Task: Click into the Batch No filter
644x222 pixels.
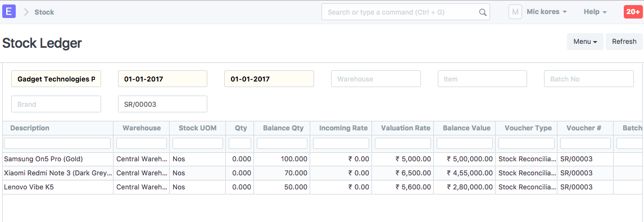Action: click(x=588, y=79)
